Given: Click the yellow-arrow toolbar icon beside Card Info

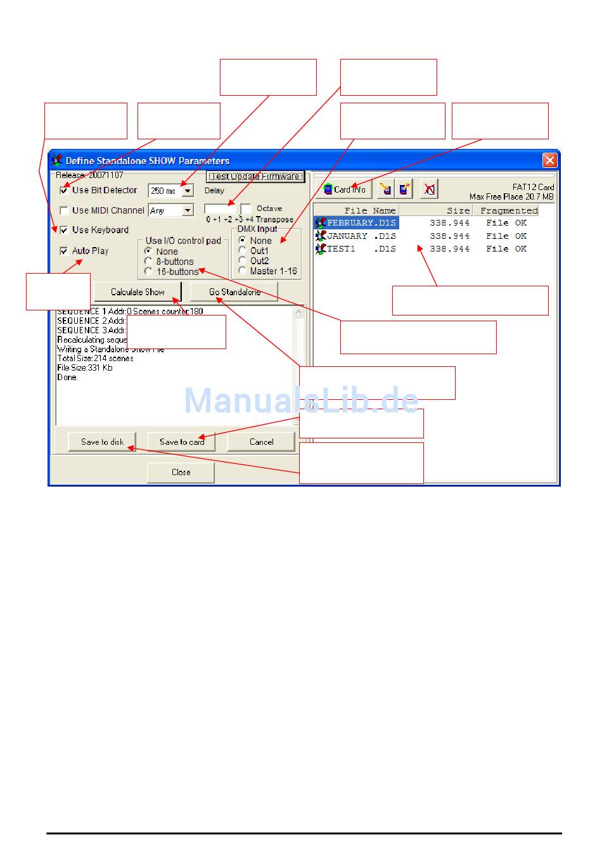Looking at the screenshot, I should (x=385, y=189).
